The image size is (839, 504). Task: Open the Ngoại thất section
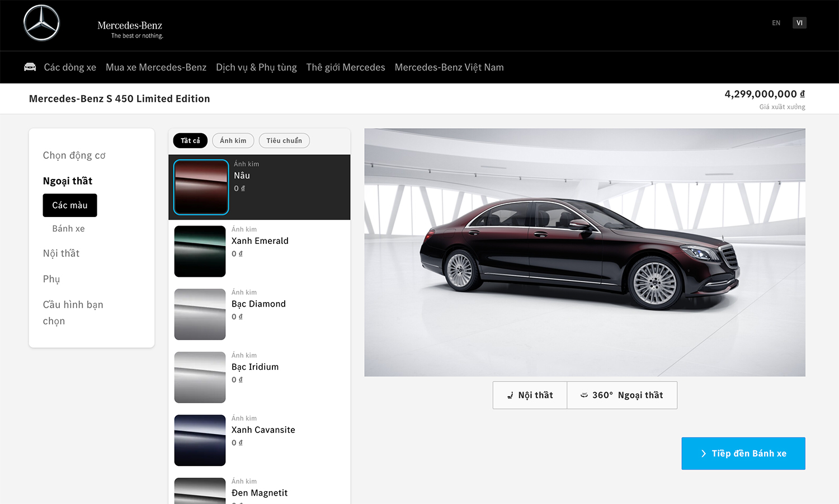pyautogui.click(x=68, y=181)
